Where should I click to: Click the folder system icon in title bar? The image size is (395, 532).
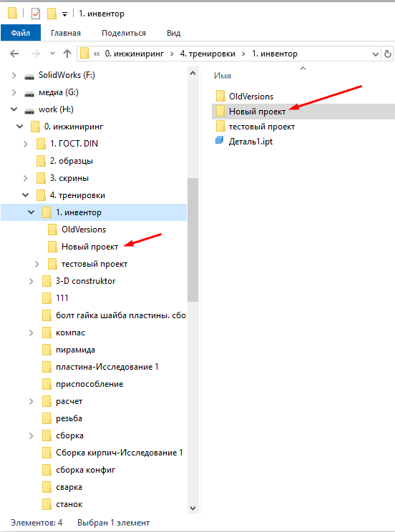[12, 14]
